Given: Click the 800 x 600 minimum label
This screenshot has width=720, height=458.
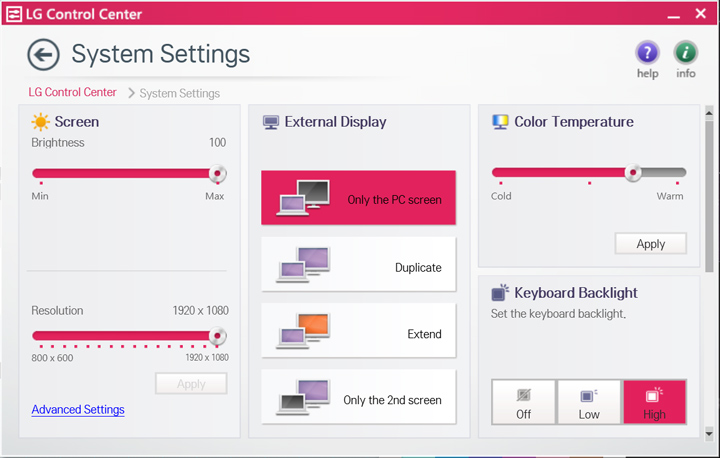Looking at the screenshot, I should coord(52,358).
